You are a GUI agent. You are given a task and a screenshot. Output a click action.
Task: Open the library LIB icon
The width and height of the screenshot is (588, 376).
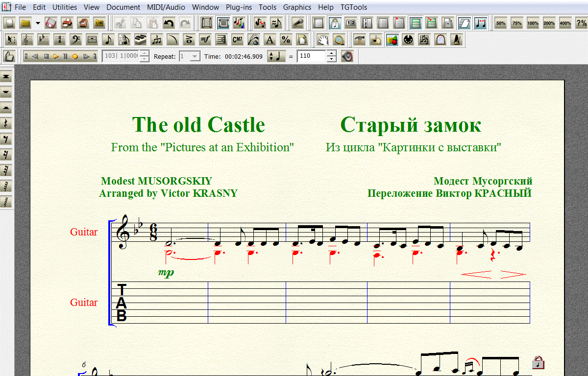pos(99,23)
